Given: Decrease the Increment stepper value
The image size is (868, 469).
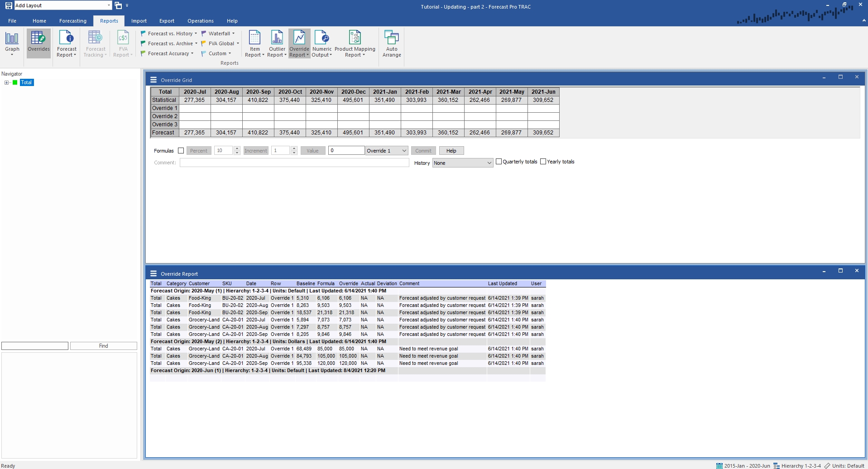Looking at the screenshot, I should [x=294, y=153].
